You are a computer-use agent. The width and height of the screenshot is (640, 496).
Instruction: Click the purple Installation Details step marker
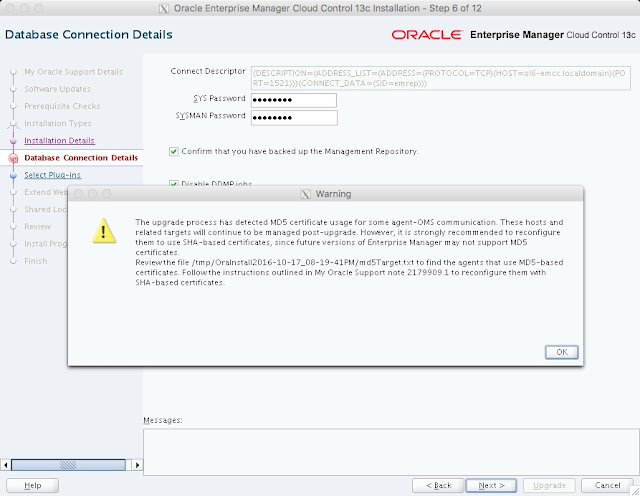(x=13, y=141)
